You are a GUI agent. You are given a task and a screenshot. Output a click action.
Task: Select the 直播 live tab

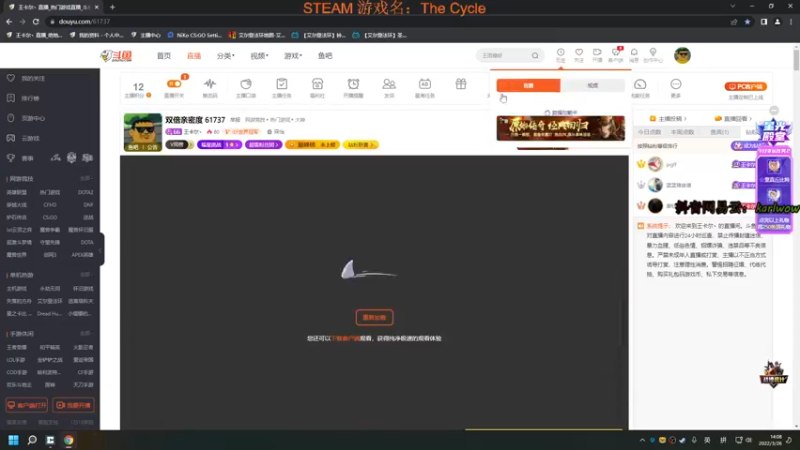pos(194,56)
